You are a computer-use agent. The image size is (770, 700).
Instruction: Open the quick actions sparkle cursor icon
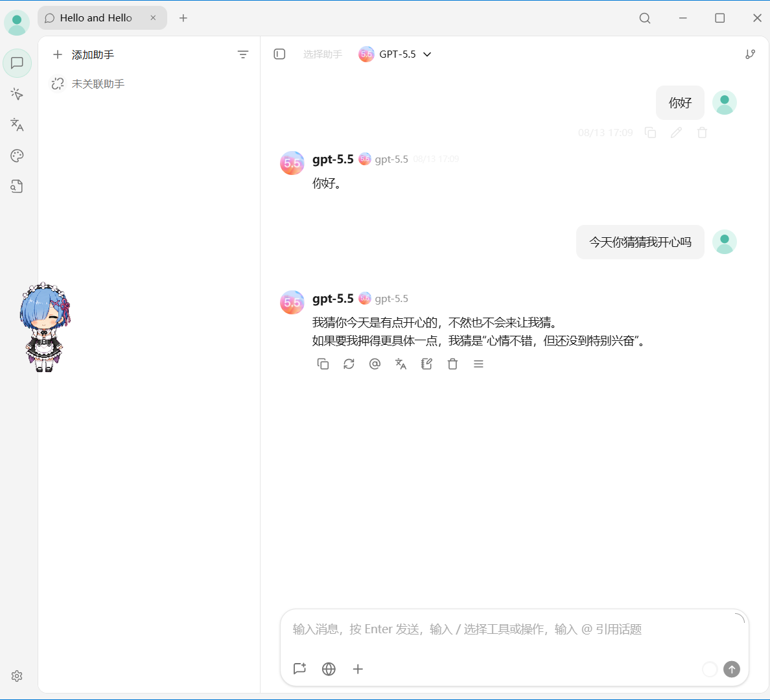click(x=17, y=94)
